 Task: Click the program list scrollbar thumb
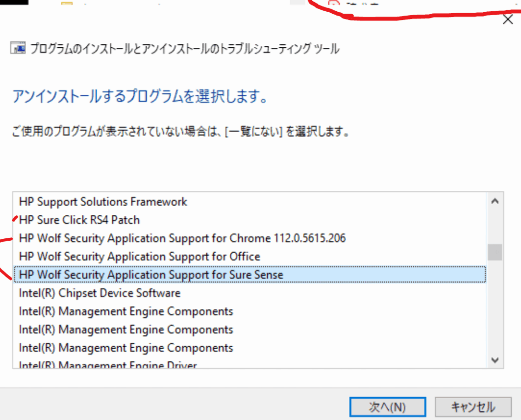point(495,252)
